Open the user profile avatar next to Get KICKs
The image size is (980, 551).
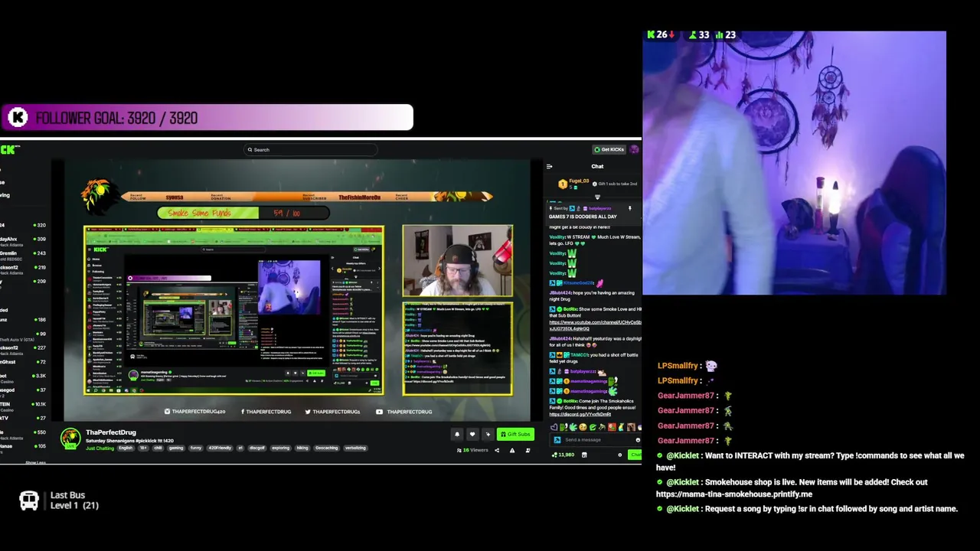point(635,149)
